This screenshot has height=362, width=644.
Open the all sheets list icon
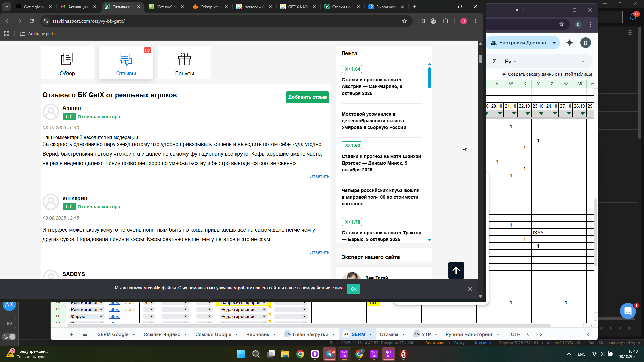(85, 334)
